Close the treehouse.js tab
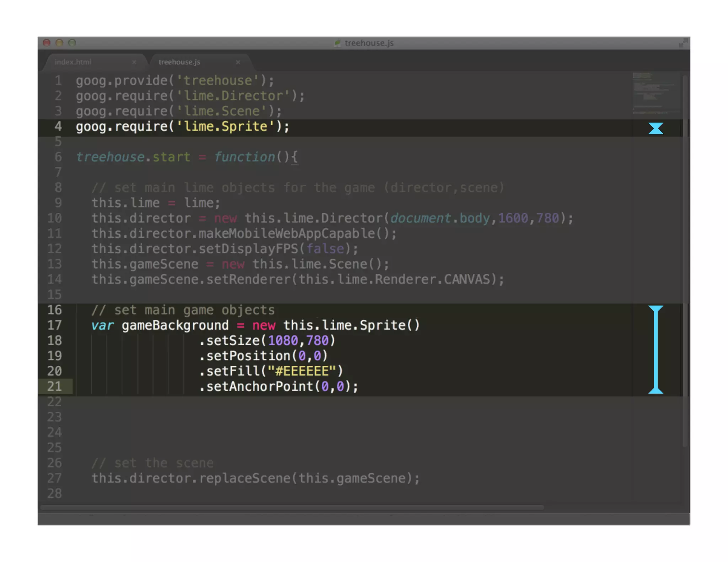The image size is (728, 562). [238, 62]
